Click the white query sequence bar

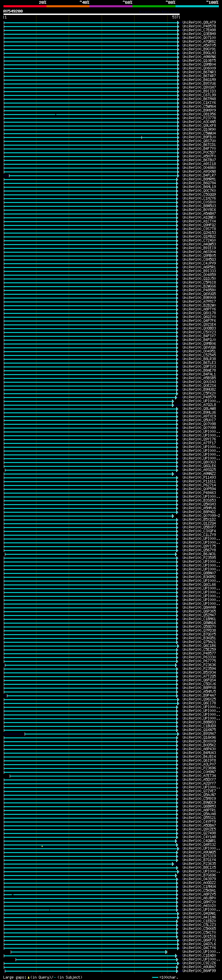pos(92,14)
